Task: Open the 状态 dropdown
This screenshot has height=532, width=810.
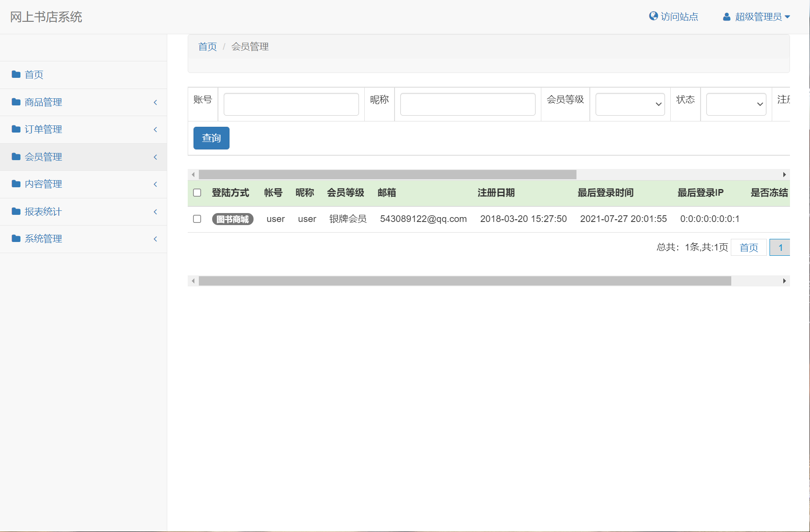Action: pyautogui.click(x=736, y=104)
